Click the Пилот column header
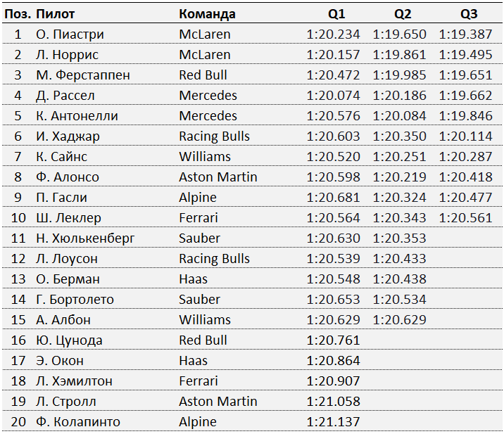 pos(56,14)
